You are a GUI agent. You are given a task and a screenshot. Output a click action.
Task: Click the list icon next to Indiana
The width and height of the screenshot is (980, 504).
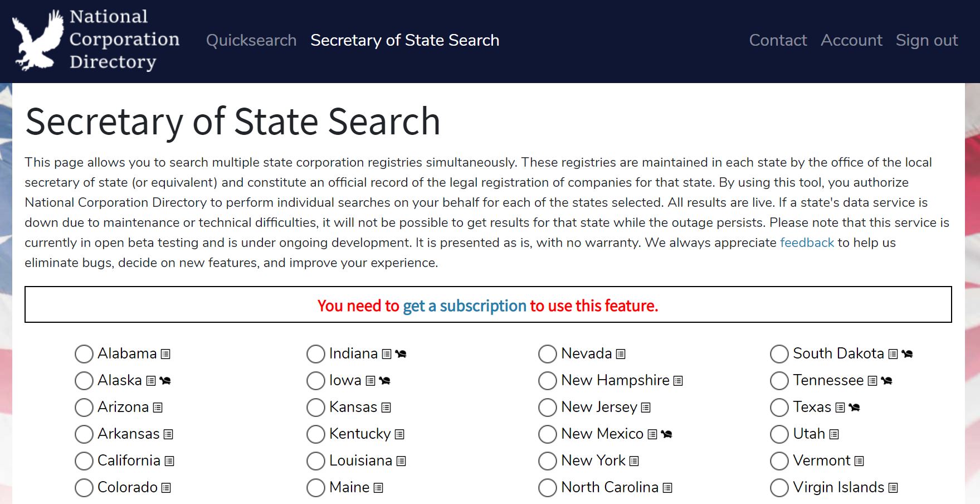[387, 354]
